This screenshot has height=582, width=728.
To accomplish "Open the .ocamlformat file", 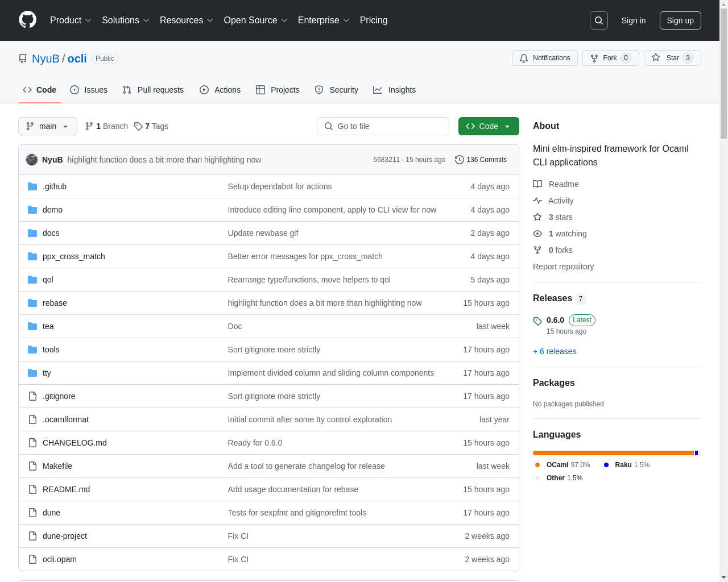I will pyautogui.click(x=65, y=419).
